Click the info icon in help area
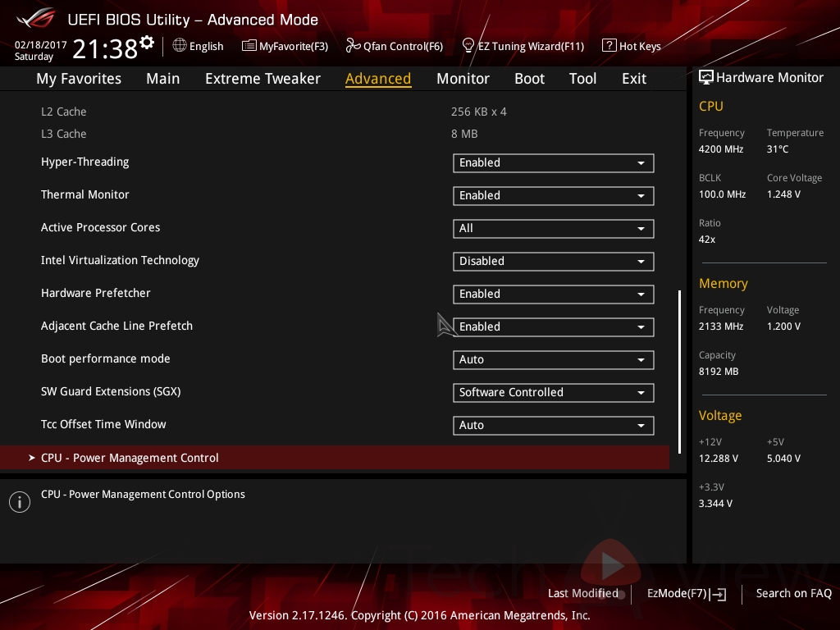Image resolution: width=840 pixels, height=630 pixels. coord(20,502)
